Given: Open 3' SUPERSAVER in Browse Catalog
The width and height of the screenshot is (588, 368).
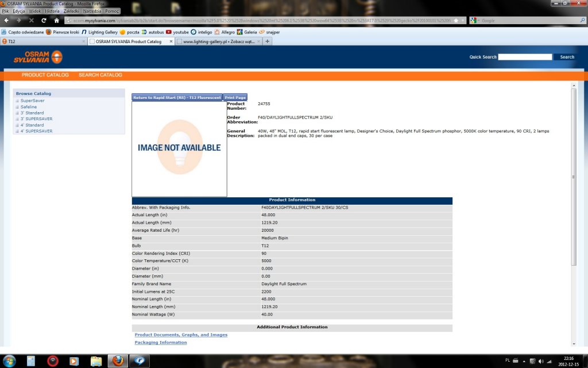Looking at the screenshot, I should pos(36,119).
